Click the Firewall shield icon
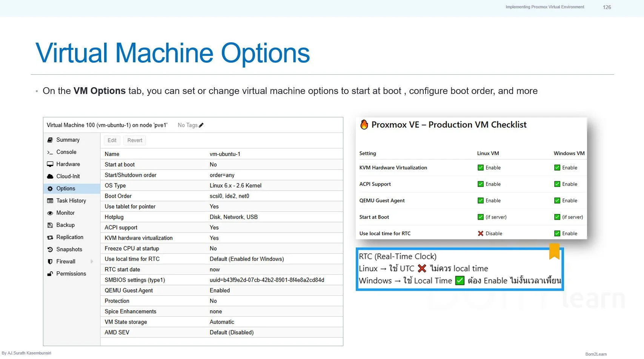This screenshot has width=644, height=359. [x=50, y=262]
